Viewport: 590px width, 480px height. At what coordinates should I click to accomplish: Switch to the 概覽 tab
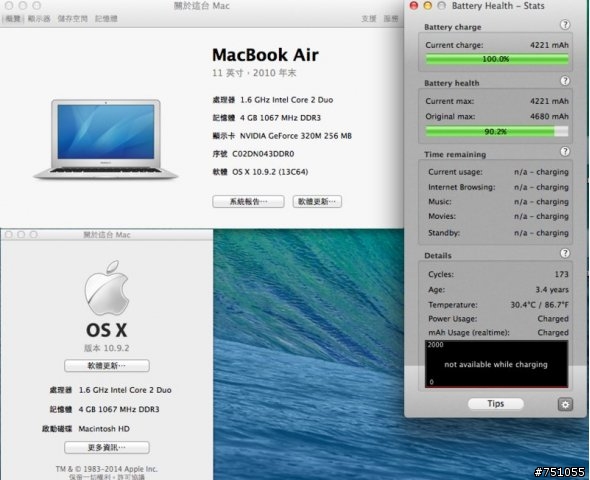[x=13, y=18]
